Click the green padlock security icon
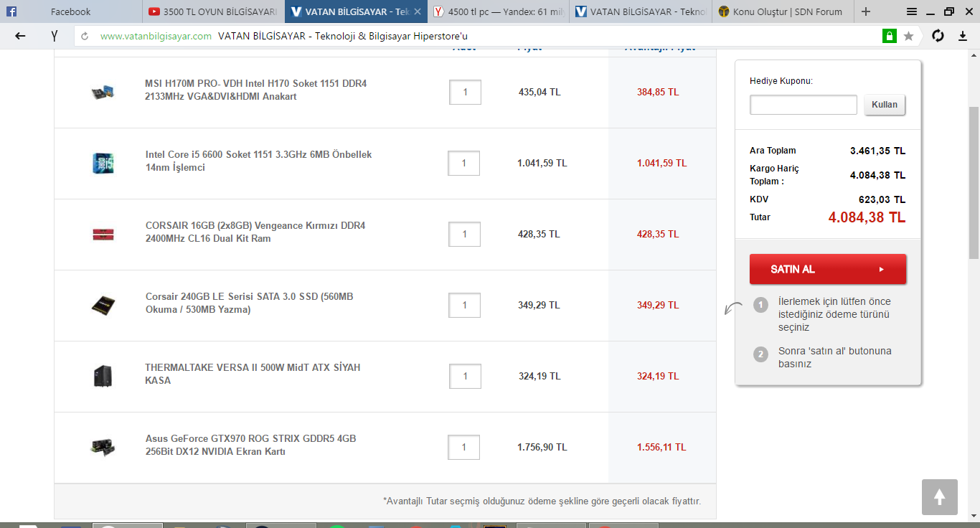The height and width of the screenshot is (528, 980). (890, 36)
